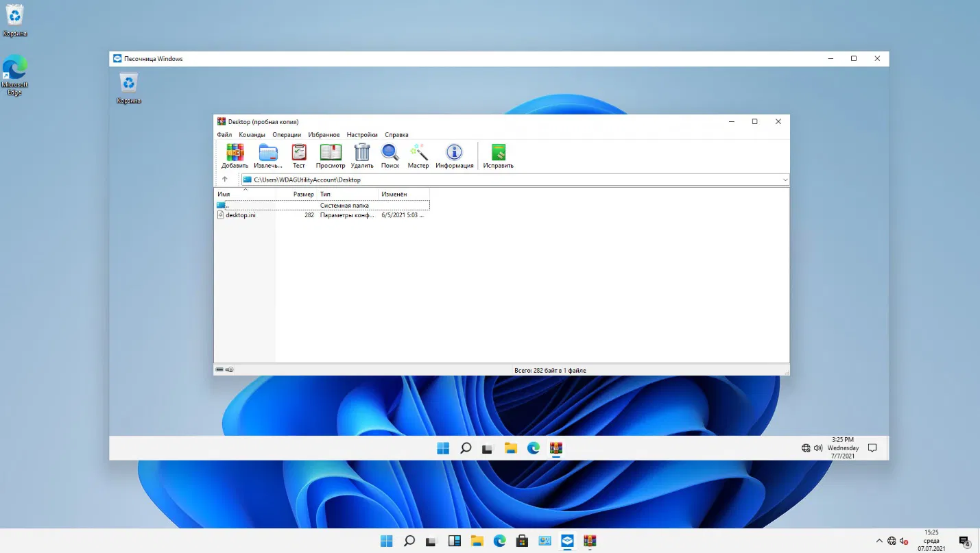Expand the address path dropdown arrow
Screen dimensions: 980x553
pos(785,180)
